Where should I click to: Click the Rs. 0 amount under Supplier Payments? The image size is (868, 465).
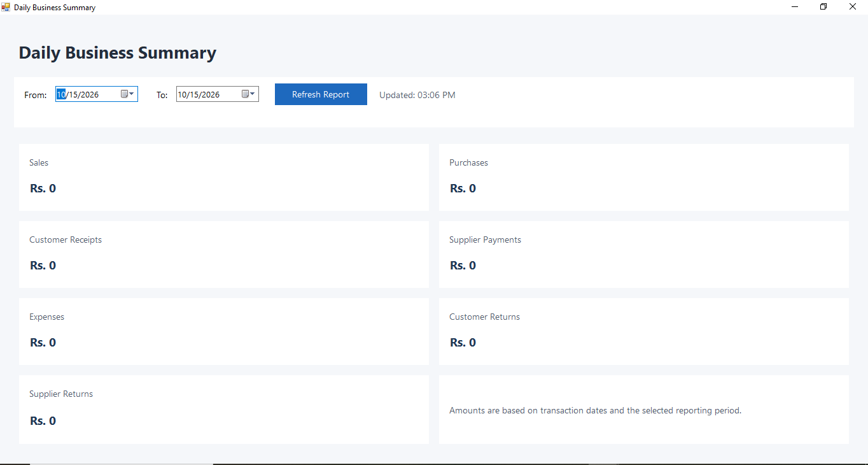[463, 266]
